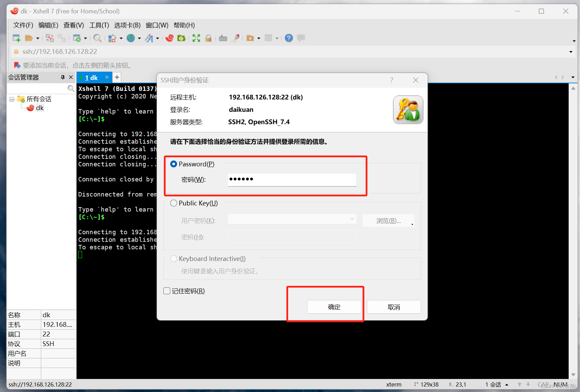Close the SSH用户身份验证 dialog
Screen dimensions: 580x392
coord(416,80)
